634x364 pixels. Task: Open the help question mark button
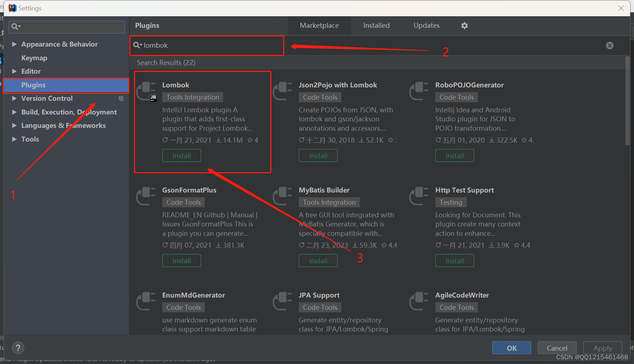click(18, 348)
